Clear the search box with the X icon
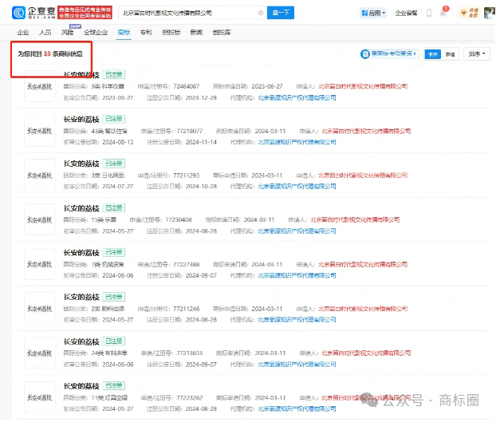The width and height of the screenshot is (504, 426). tap(261, 13)
